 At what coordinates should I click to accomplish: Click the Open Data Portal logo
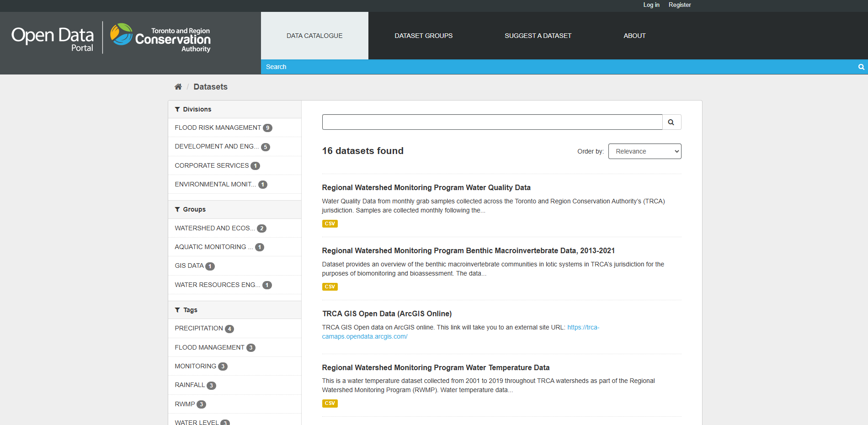click(x=53, y=39)
